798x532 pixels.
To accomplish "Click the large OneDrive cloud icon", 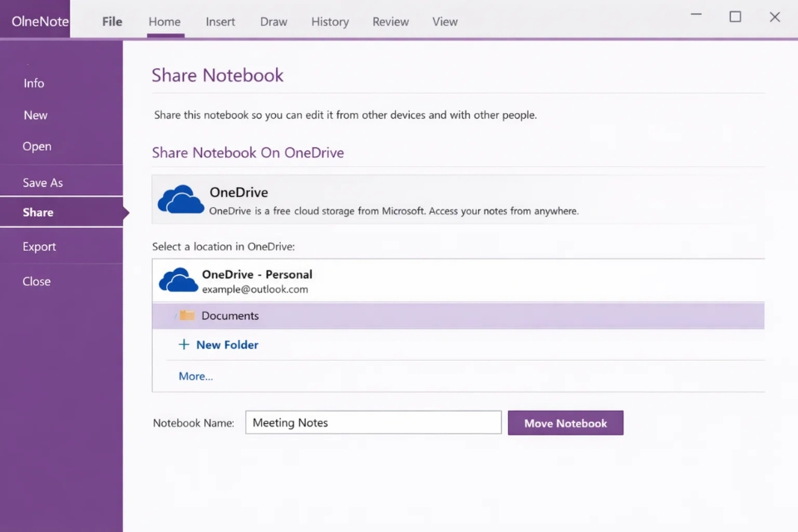I will pyautogui.click(x=180, y=199).
